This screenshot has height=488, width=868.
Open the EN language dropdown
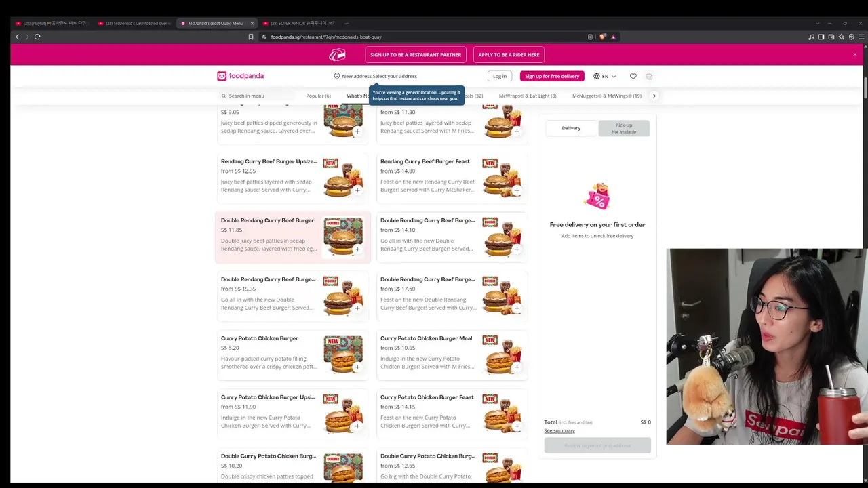[x=605, y=76]
